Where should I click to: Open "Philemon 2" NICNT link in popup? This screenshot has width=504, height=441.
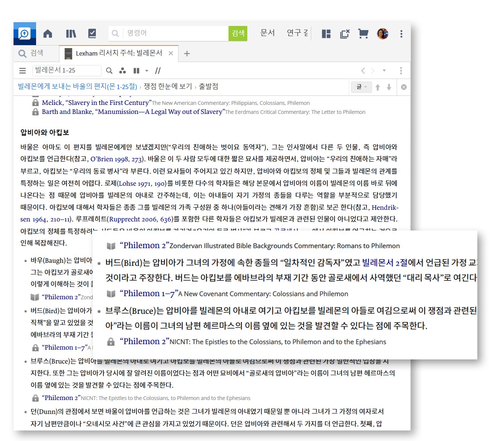pyautogui.click(x=144, y=341)
